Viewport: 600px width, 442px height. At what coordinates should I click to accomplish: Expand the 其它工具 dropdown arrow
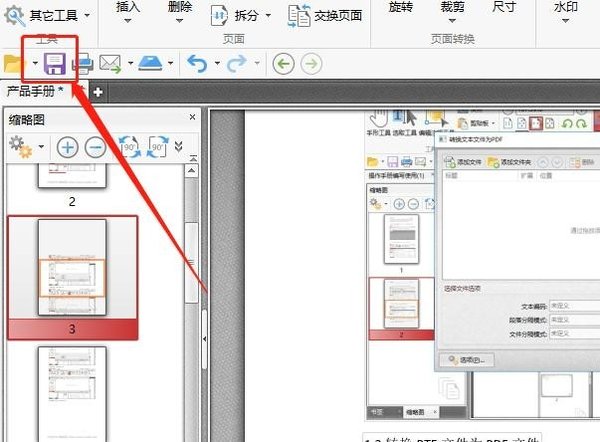[x=87, y=15]
